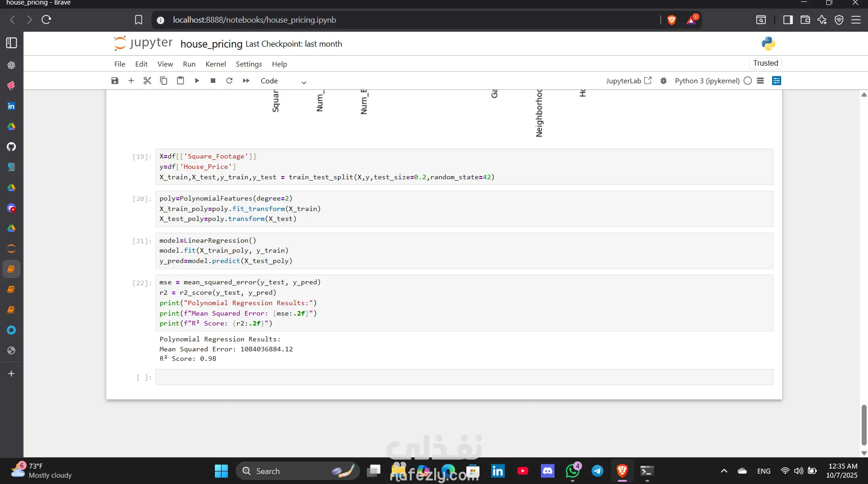This screenshot has height=484, width=868.
Task: Click the empty code cell at the bottom
Action: click(464, 377)
